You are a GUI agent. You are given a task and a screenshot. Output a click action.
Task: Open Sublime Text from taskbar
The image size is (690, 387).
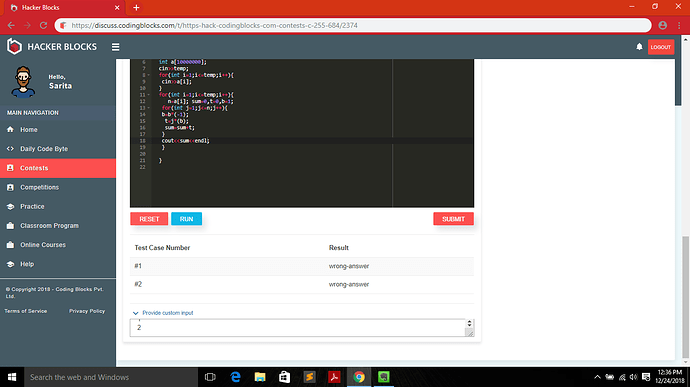tap(309, 377)
